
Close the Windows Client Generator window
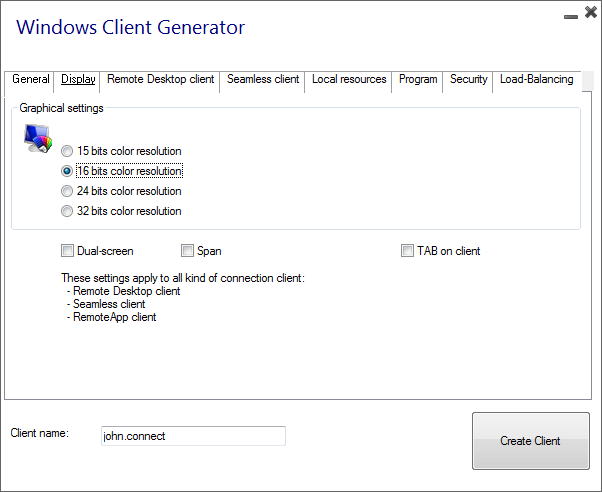tap(591, 12)
